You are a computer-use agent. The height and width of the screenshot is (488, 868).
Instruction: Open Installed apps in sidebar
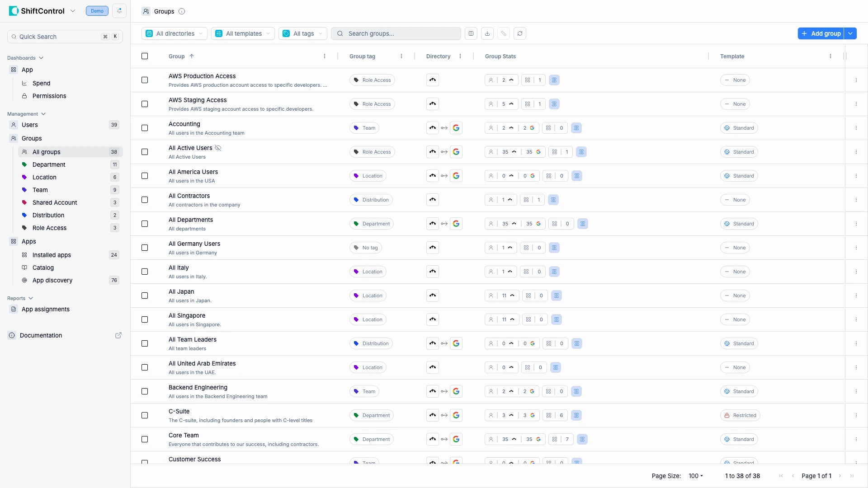coord(52,255)
